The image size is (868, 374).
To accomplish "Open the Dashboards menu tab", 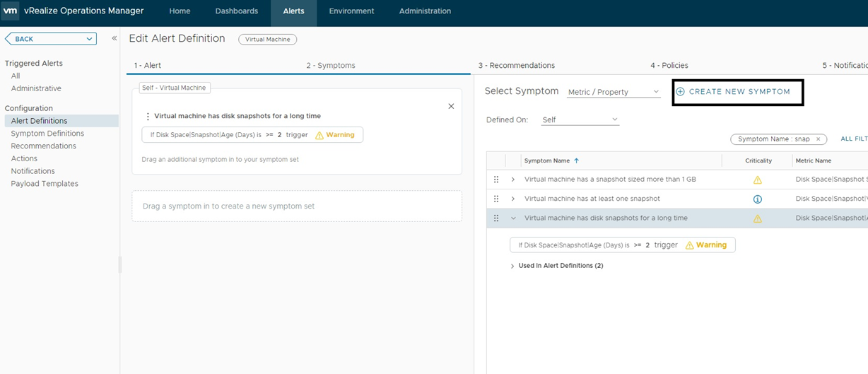I will 236,11.
